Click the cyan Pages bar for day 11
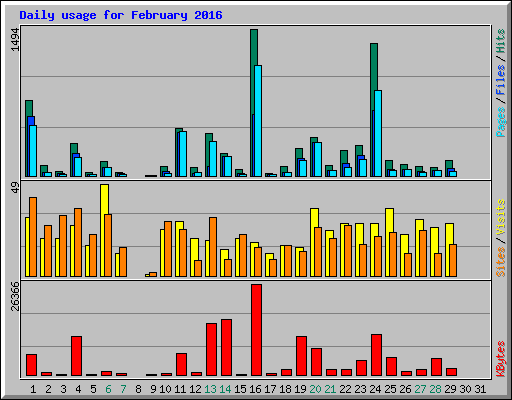The height and width of the screenshot is (400, 512). 183,154
